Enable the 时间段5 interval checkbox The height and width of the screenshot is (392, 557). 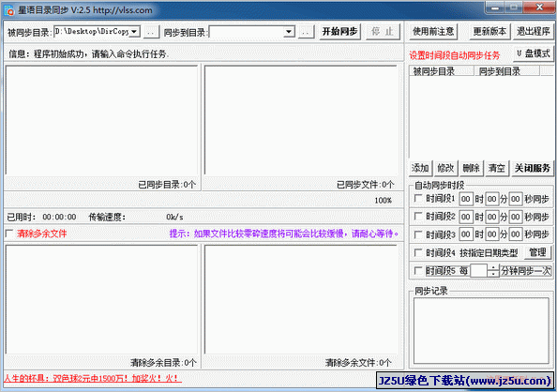tap(418, 271)
